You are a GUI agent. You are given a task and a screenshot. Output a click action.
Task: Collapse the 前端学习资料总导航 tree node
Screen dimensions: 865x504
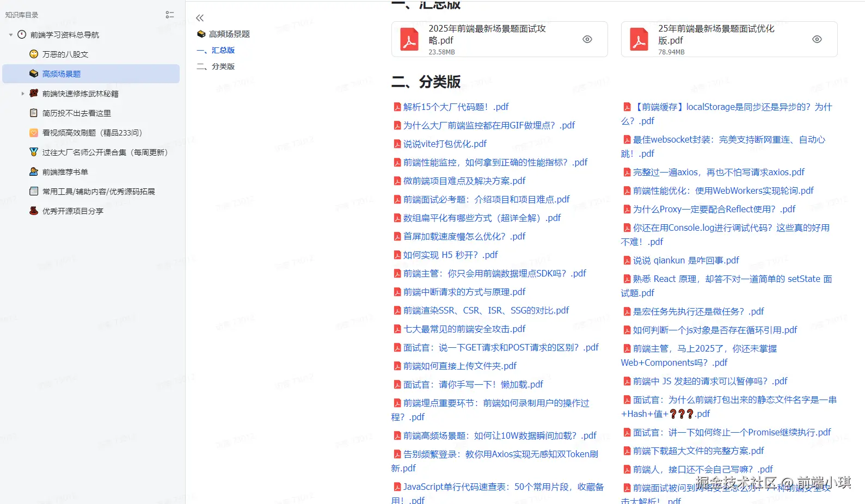[11, 35]
